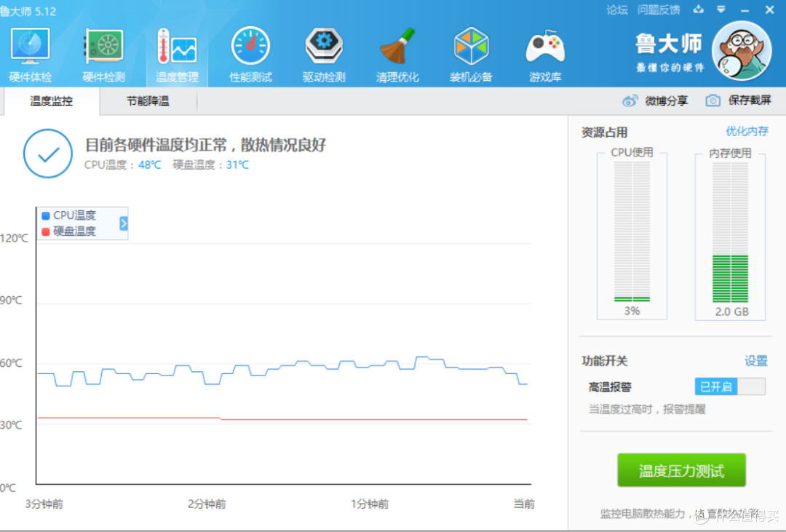Click the CPU使用 usage bar
Viewport: 786px width, 532px height.
(x=632, y=231)
